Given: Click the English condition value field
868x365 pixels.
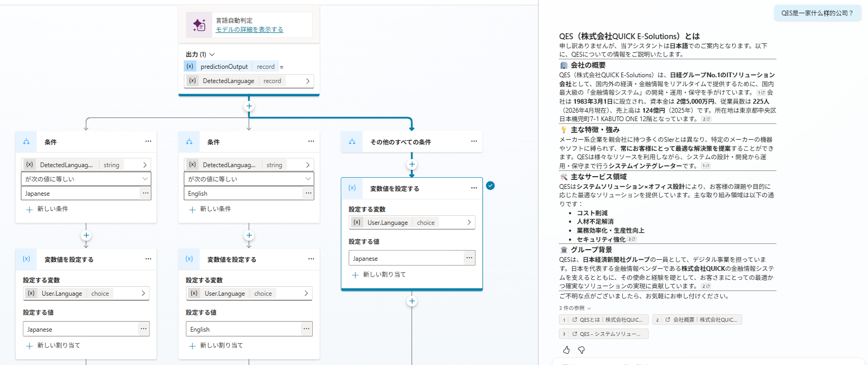Looking at the screenshot, I should (242, 194).
